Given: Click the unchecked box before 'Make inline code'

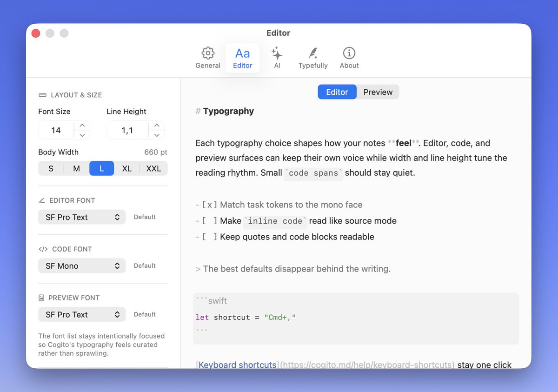Looking at the screenshot, I should [209, 221].
